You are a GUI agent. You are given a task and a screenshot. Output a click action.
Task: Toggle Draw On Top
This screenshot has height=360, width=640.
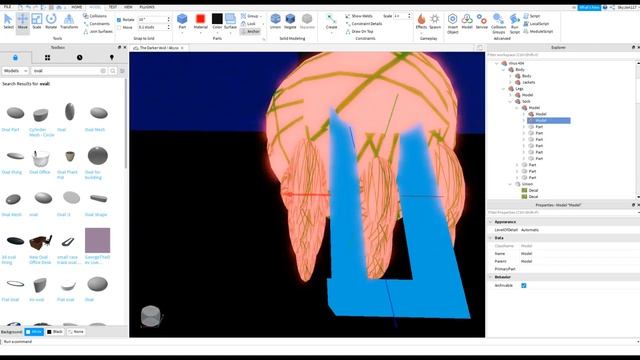pyautogui.click(x=359, y=31)
